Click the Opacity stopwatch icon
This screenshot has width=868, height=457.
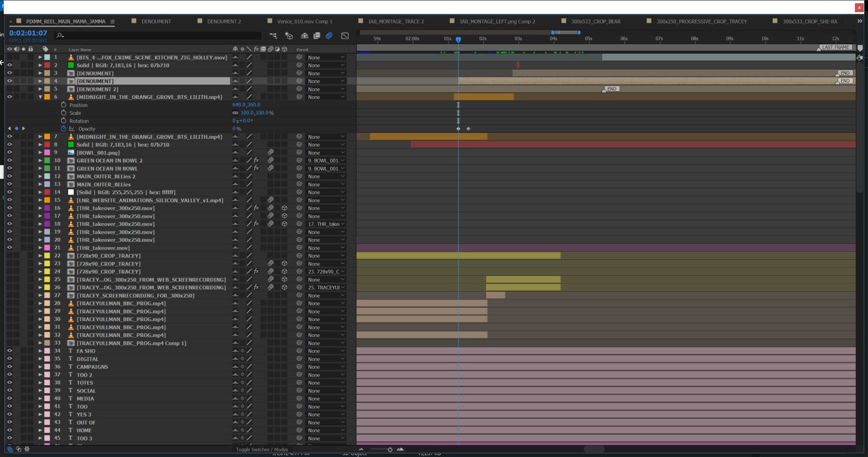[63, 129]
